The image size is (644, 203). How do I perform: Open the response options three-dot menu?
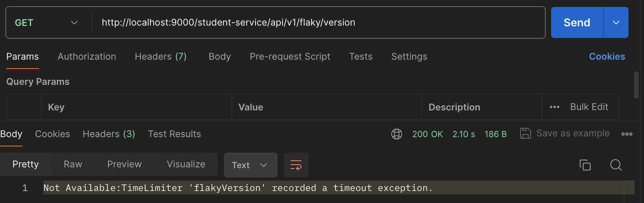(x=627, y=134)
